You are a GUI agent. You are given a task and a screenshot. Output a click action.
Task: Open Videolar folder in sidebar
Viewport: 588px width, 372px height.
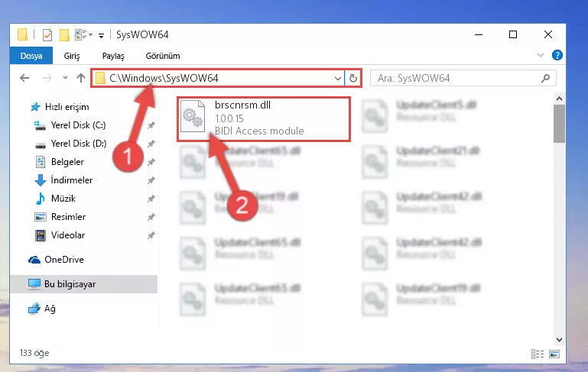(68, 235)
